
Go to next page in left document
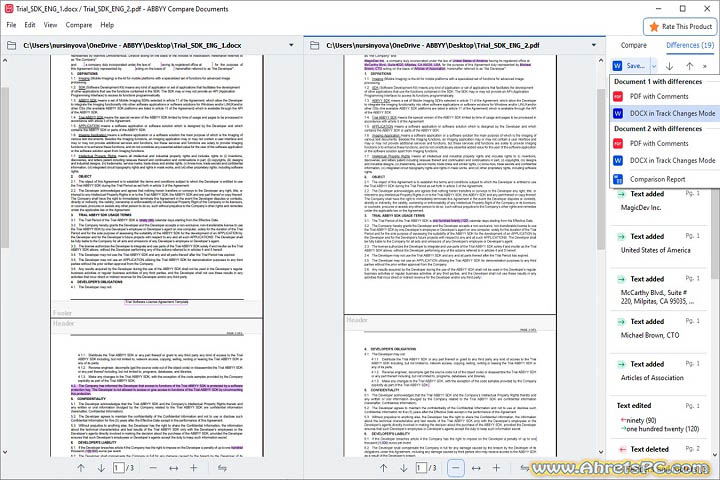click(x=101, y=467)
